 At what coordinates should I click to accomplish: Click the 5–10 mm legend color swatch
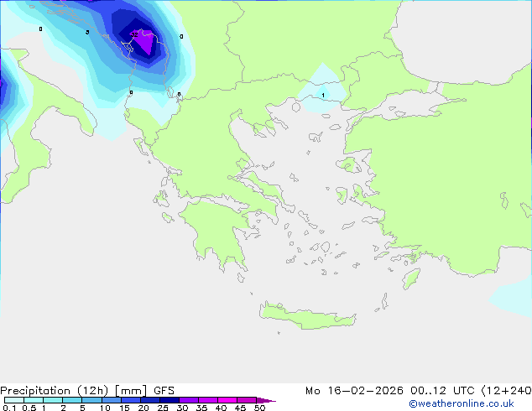(91, 400)
